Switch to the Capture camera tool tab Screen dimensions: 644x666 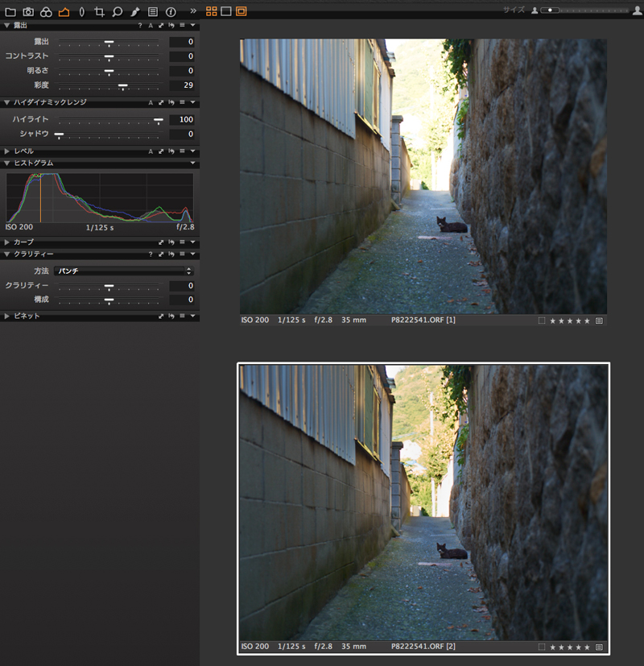(28, 12)
